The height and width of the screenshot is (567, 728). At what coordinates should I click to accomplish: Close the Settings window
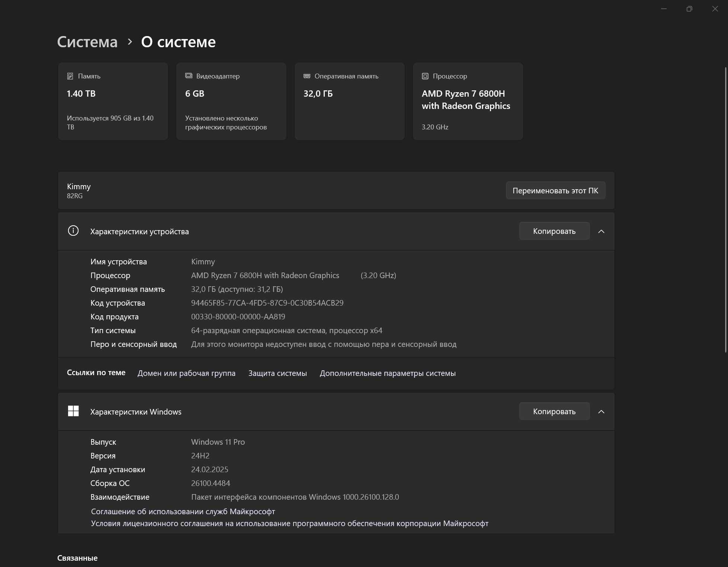point(715,9)
